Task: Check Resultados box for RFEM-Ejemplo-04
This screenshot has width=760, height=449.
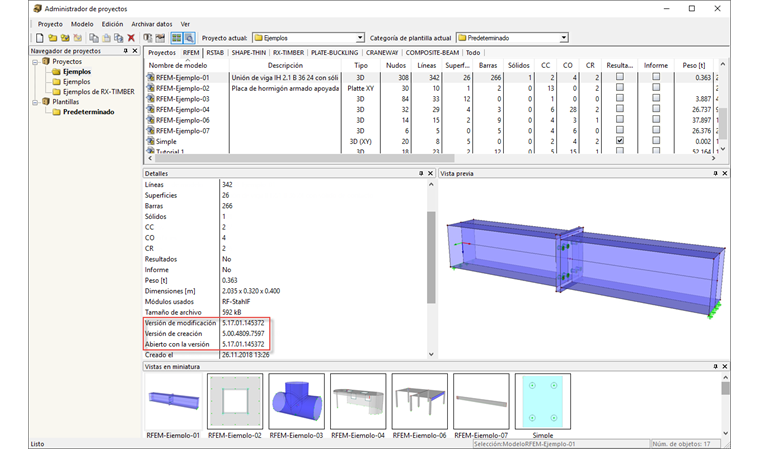Action: pos(620,109)
